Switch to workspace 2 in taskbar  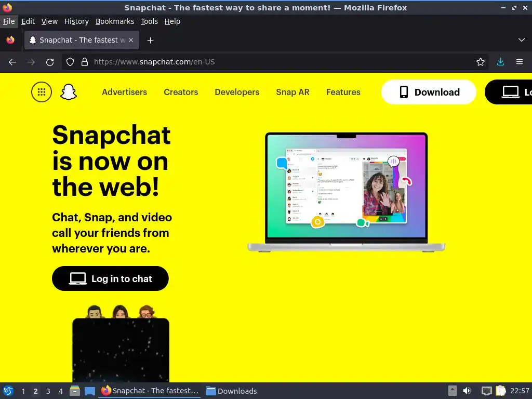pos(36,391)
